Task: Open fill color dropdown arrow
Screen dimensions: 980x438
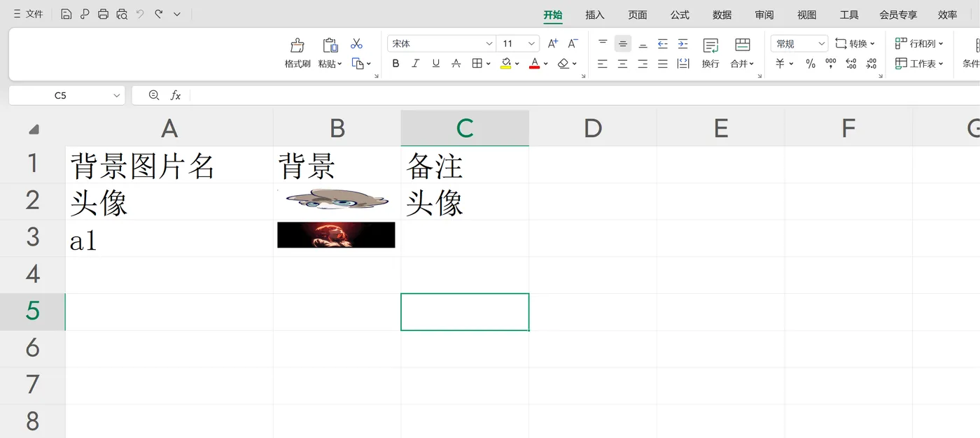Action: pos(517,64)
